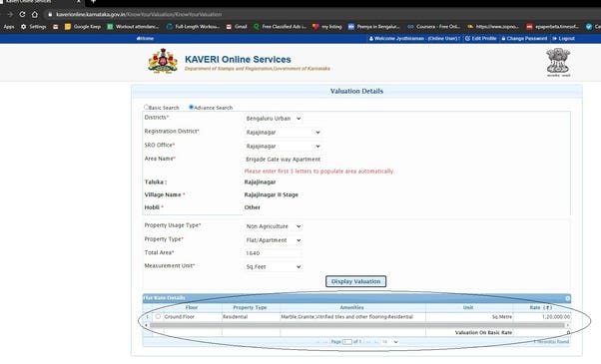Click the page number input in pager

click(x=347, y=342)
